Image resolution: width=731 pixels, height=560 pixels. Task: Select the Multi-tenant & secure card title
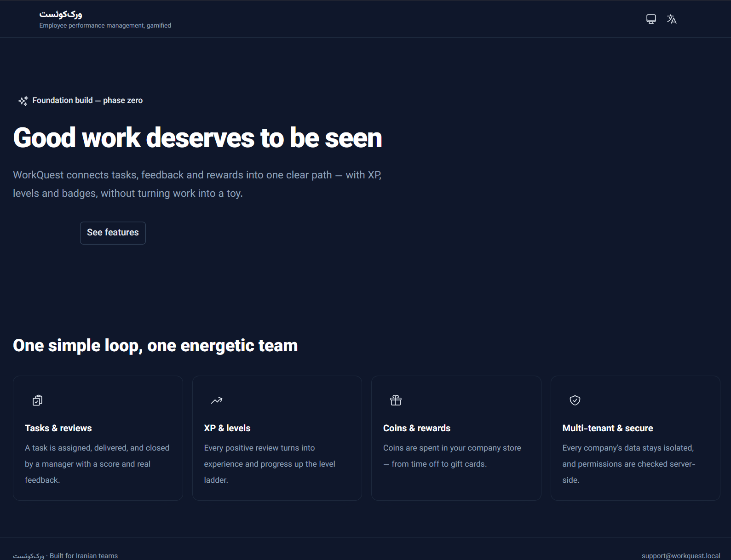[608, 428]
